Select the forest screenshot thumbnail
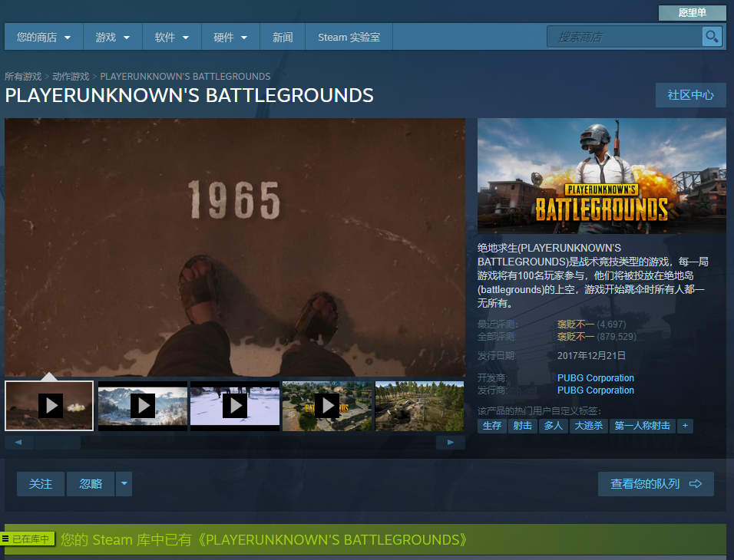Screen dimensions: 734x560 (419, 406)
